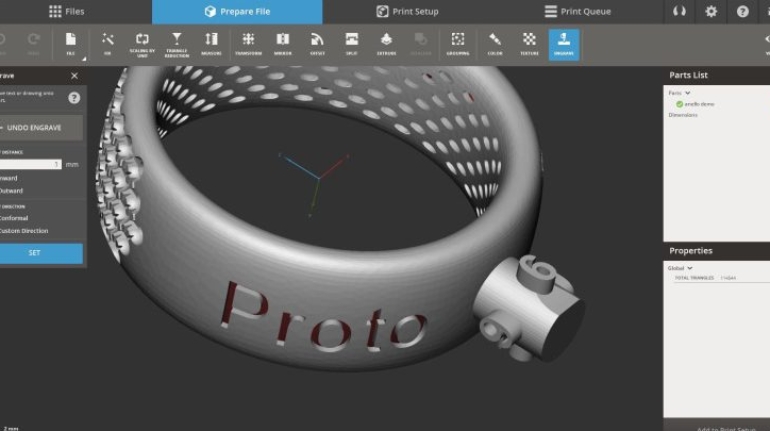The height and width of the screenshot is (431, 770).
Task: Open the Print Setup tab
Action: click(407, 11)
